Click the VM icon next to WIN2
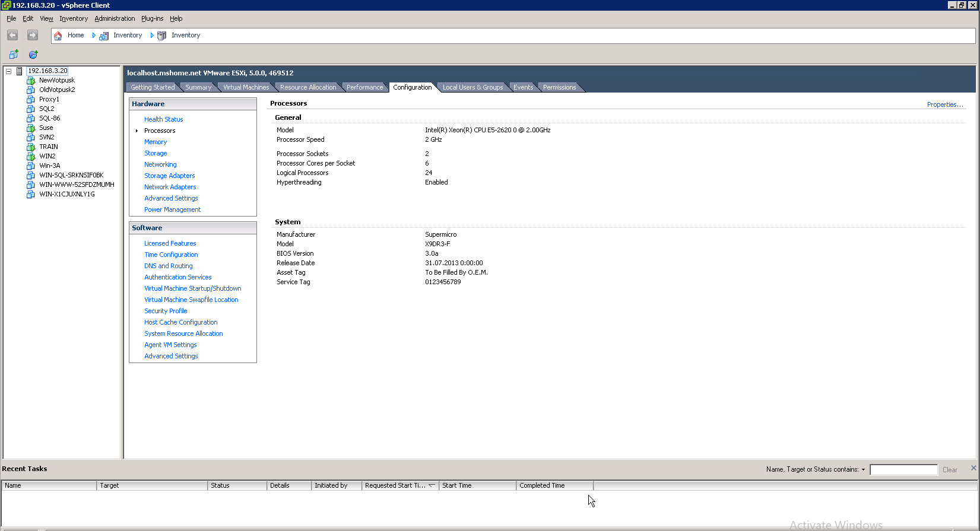 point(31,157)
